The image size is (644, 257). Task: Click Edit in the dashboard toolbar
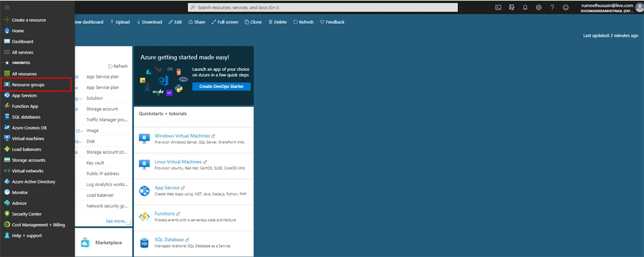tap(175, 22)
